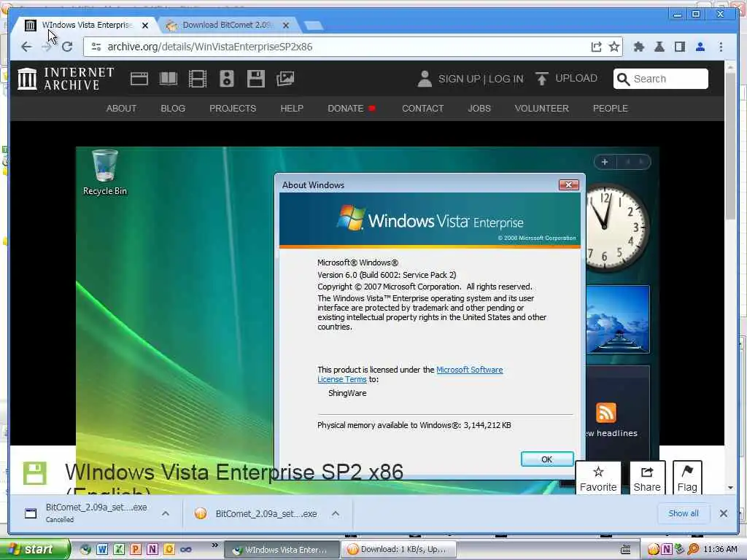This screenshot has height=560, width=747.
Task: Open a new browser tab
Action: coord(313,26)
